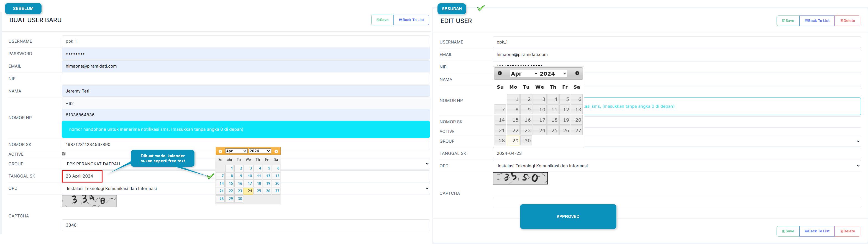Expand the OPD dropdown in Edit User form

click(x=676, y=166)
